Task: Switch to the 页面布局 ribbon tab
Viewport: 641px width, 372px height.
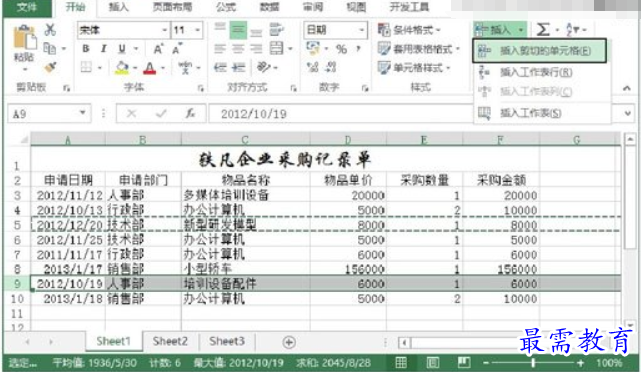Action: coord(172,7)
